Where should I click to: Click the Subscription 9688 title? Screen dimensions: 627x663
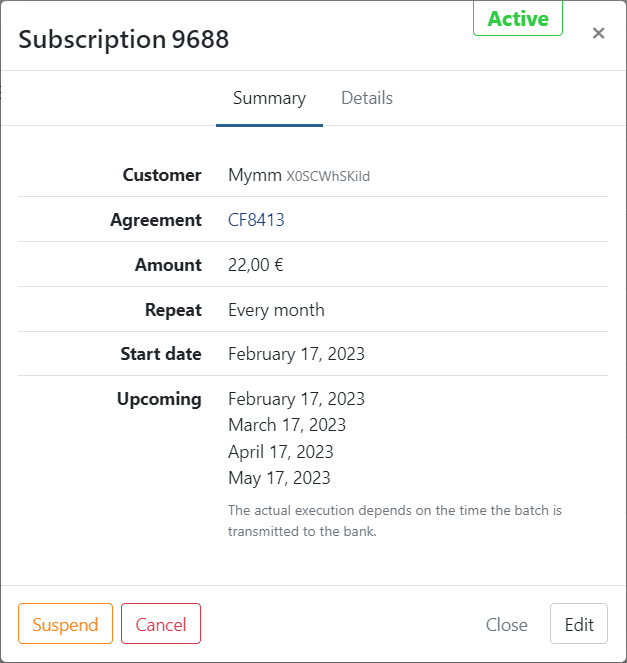coord(124,39)
